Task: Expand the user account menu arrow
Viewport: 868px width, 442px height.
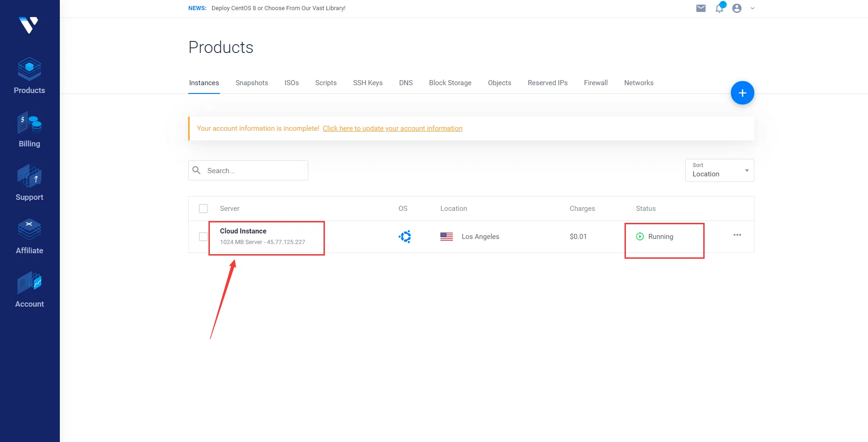Action: click(752, 8)
